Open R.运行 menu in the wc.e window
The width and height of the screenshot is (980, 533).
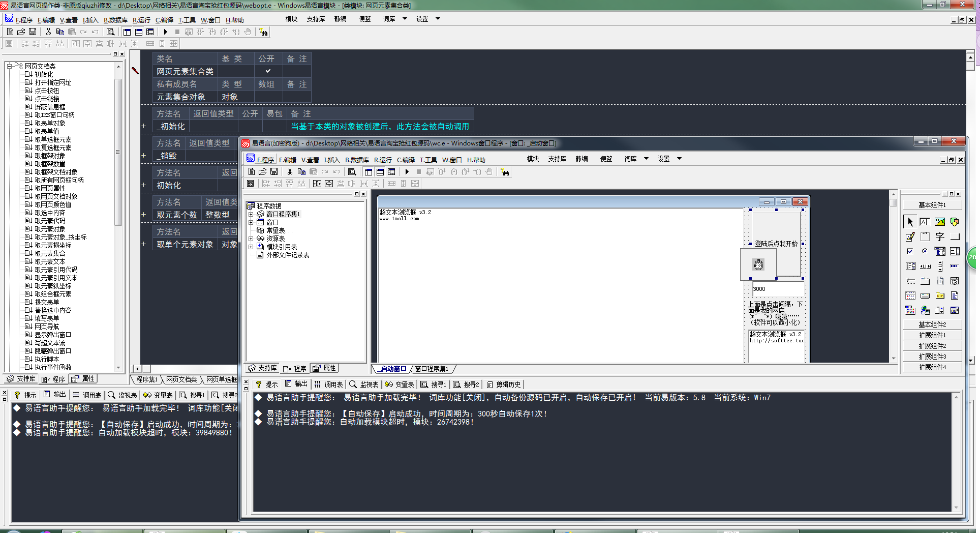click(x=383, y=160)
